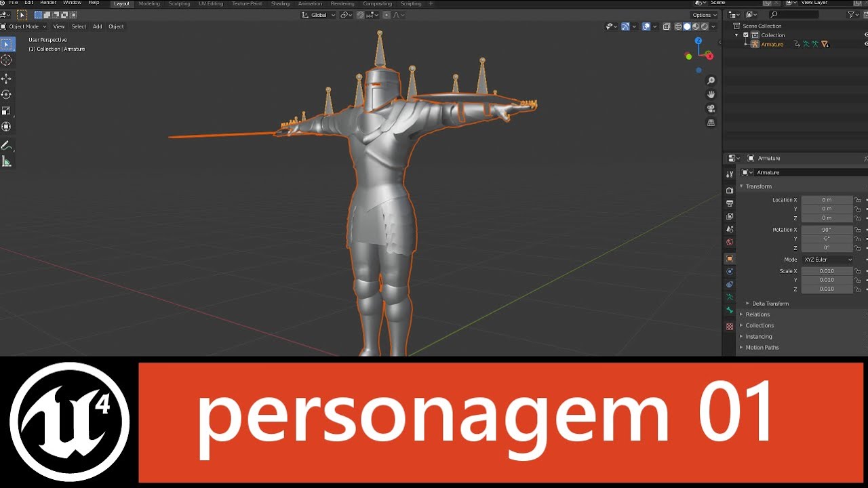Toggle camera view in viewport
The height and width of the screenshot is (488, 868).
coord(711,108)
